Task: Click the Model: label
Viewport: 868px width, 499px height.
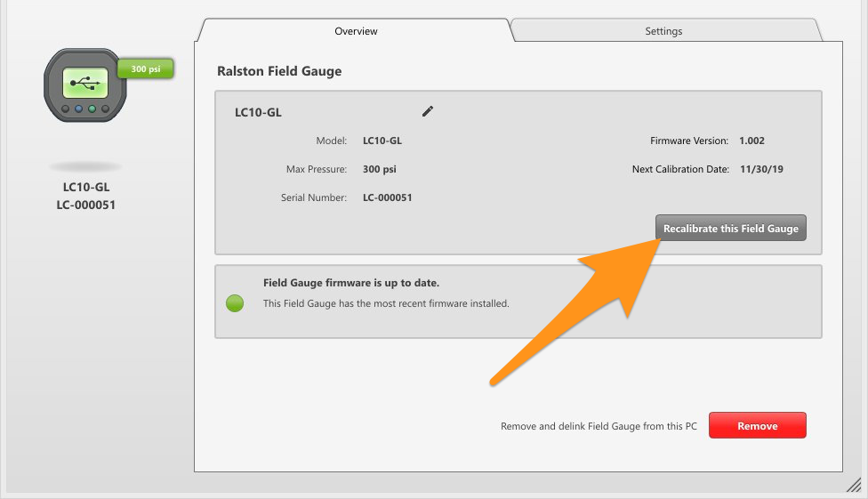Action: (x=331, y=141)
